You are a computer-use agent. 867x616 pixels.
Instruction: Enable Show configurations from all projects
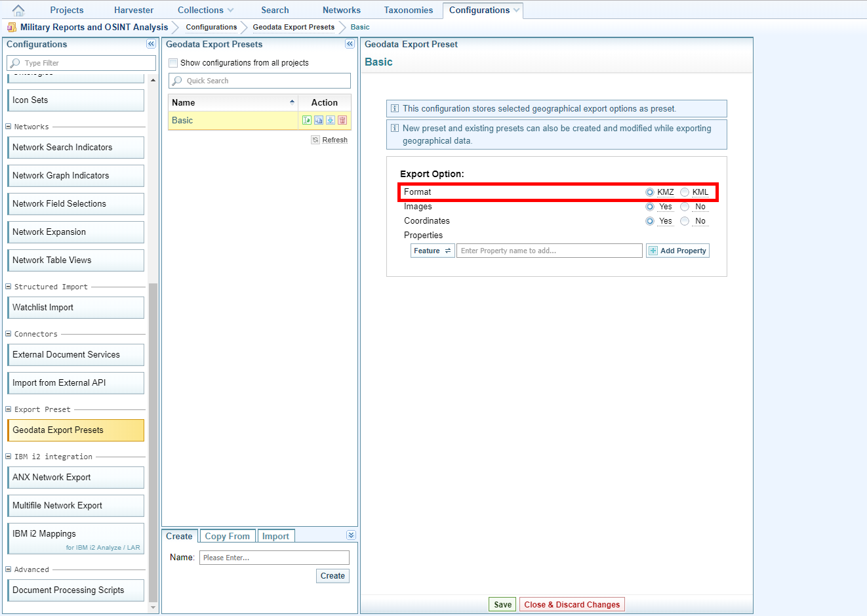click(173, 63)
